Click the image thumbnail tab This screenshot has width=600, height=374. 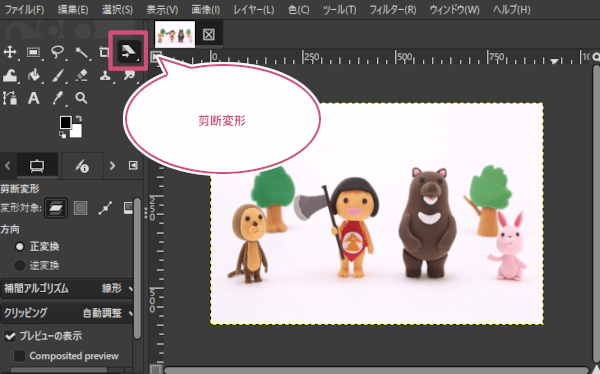tap(175, 34)
